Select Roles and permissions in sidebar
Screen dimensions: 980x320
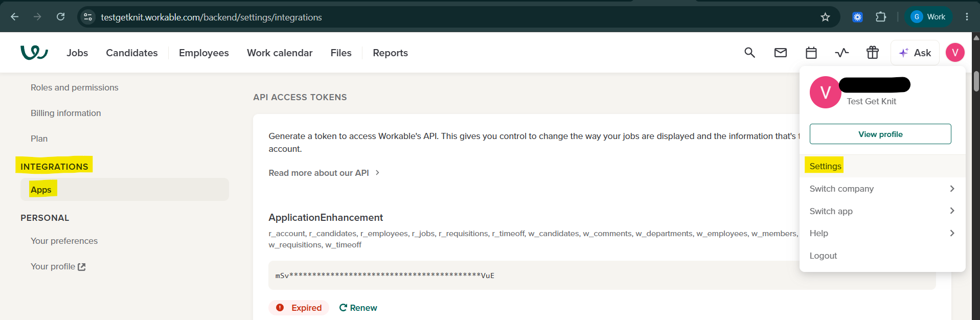coord(75,87)
